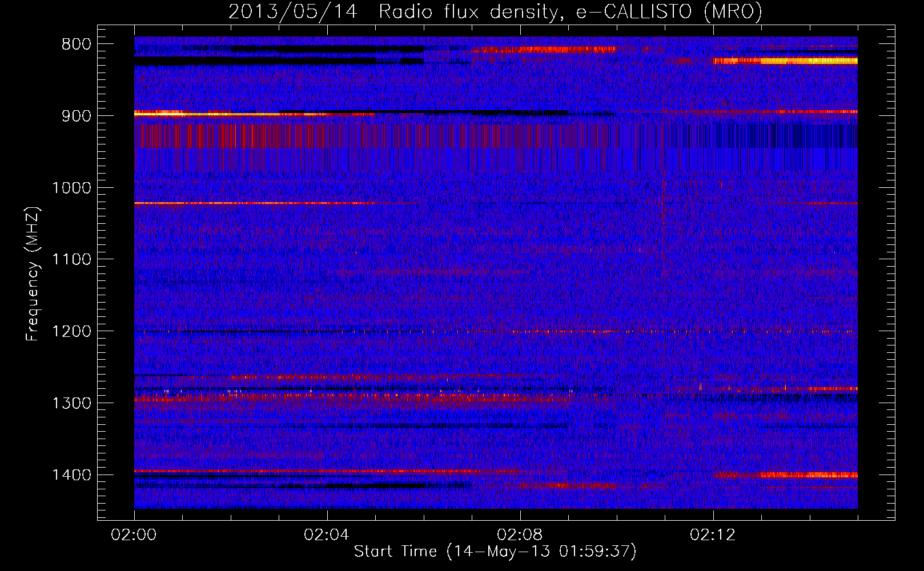Click the 1200 frequency tick label
The height and width of the screenshot is (571, 924).
tap(71, 332)
